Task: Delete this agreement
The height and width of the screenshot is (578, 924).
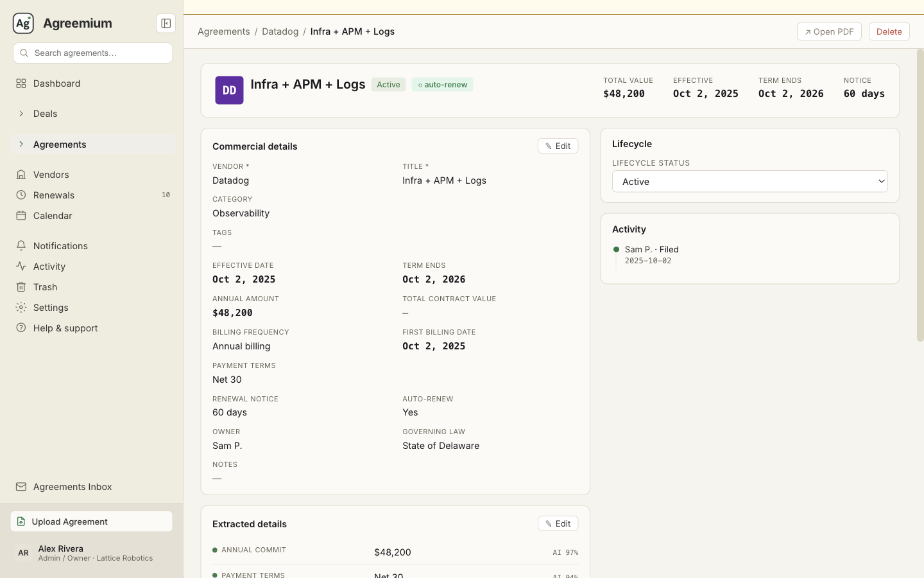Action: pyautogui.click(x=889, y=31)
